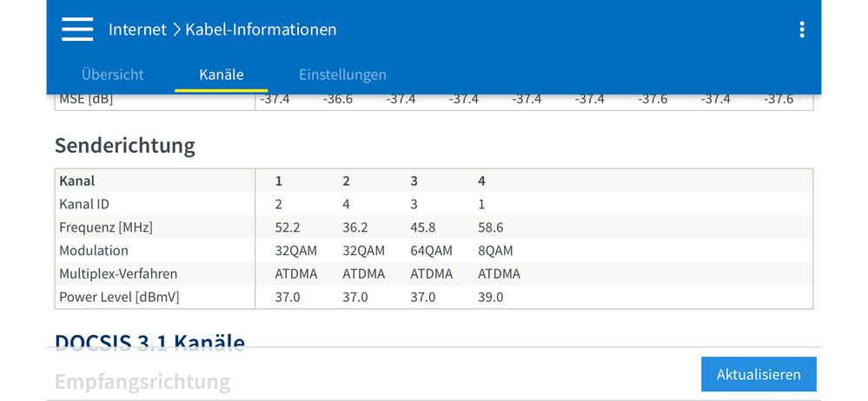Go to Internet in the breadcrumb

[137, 30]
